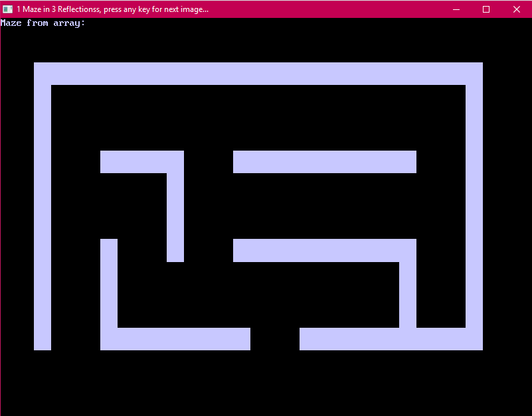Screen dimensions: 532x416
Task: Click the left outer wall of the maze
Action: click(43, 212)
